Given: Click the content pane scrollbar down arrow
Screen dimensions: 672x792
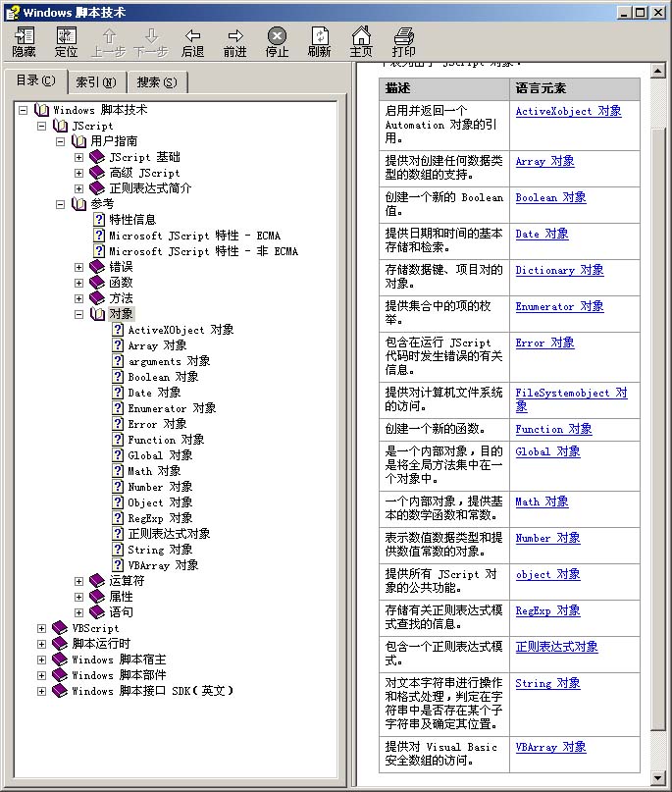Looking at the screenshot, I should coord(658,776).
